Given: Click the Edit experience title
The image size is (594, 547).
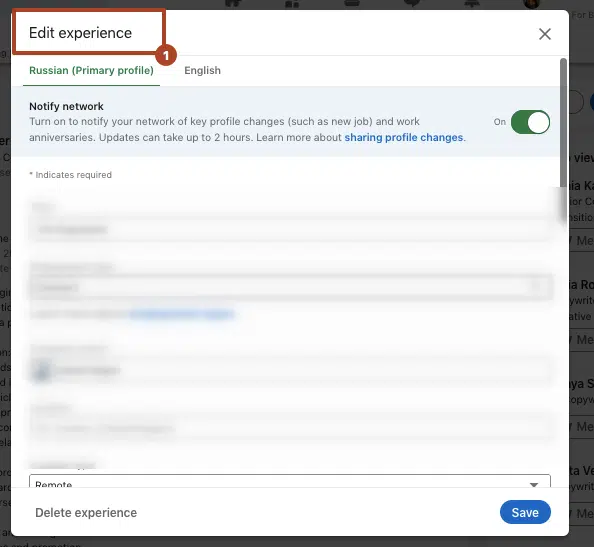Looking at the screenshot, I should pos(80,33).
